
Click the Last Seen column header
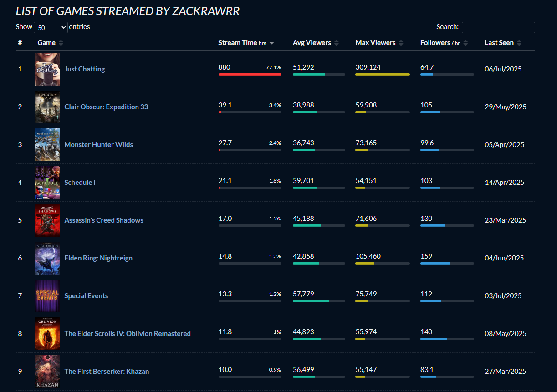pos(499,43)
